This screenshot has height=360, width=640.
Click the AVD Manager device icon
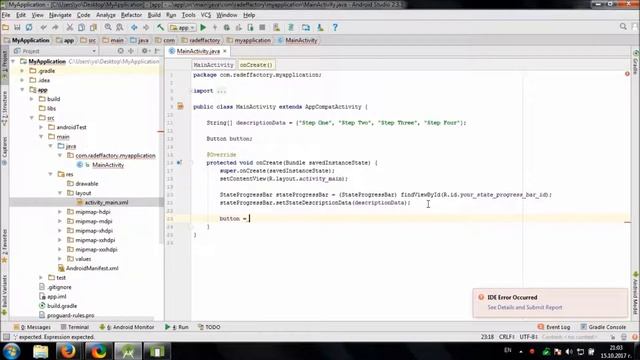coord(276,27)
